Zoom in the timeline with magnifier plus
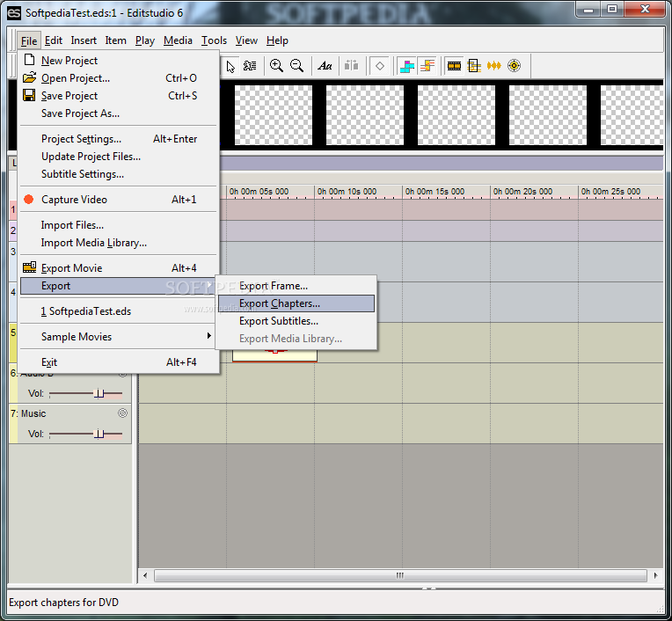Image resolution: width=672 pixels, height=621 pixels. coord(276,66)
